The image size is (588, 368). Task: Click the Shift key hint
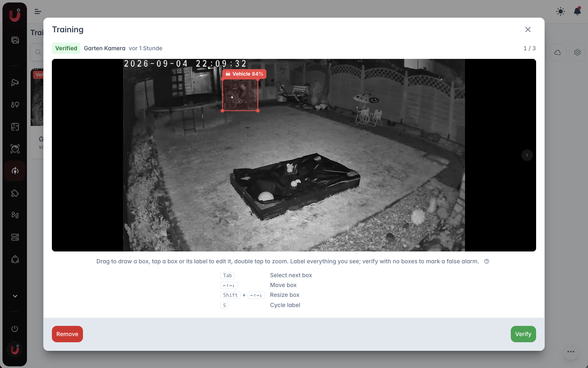[230, 295]
